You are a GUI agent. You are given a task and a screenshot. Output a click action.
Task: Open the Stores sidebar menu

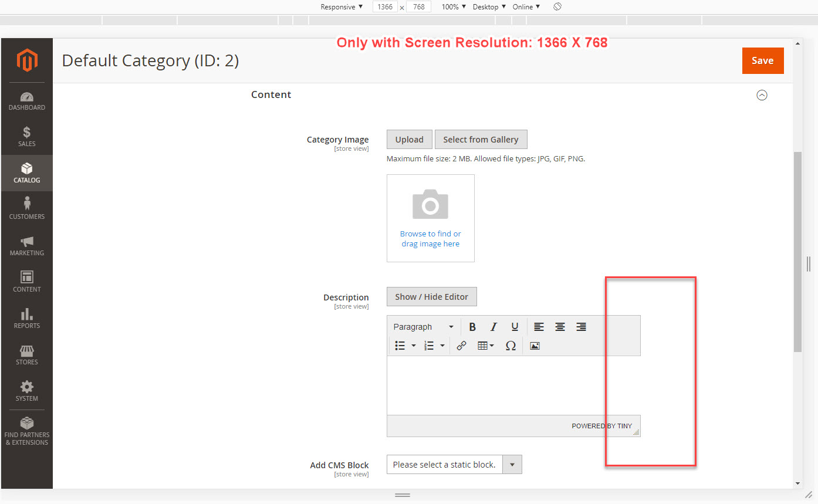(x=27, y=355)
